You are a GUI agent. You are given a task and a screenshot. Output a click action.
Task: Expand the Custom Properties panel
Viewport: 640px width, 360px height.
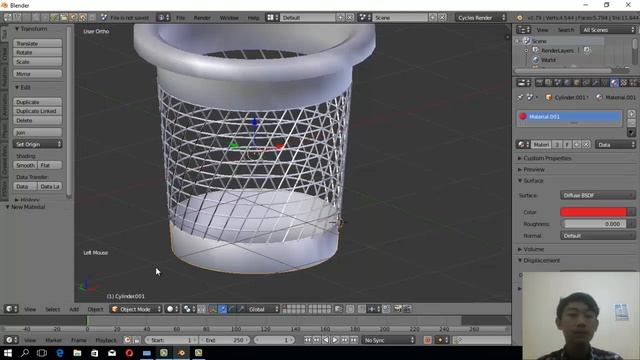pyautogui.click(x=547, y=158)
